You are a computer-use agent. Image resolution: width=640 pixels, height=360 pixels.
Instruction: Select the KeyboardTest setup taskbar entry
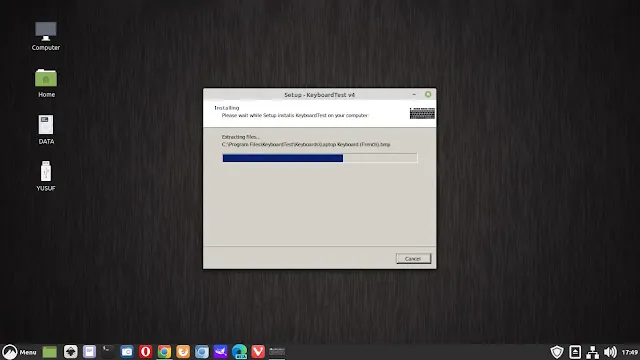(x=277, y=352)
